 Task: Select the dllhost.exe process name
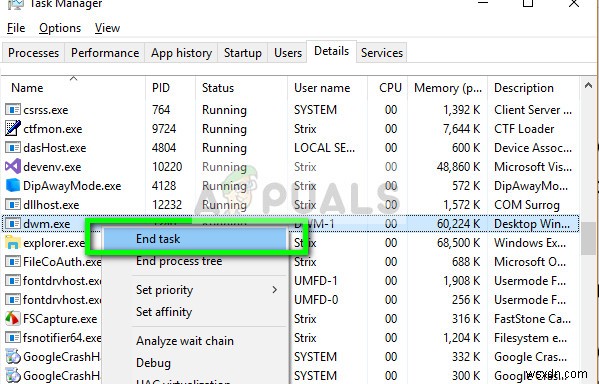[x=51, y=205]
